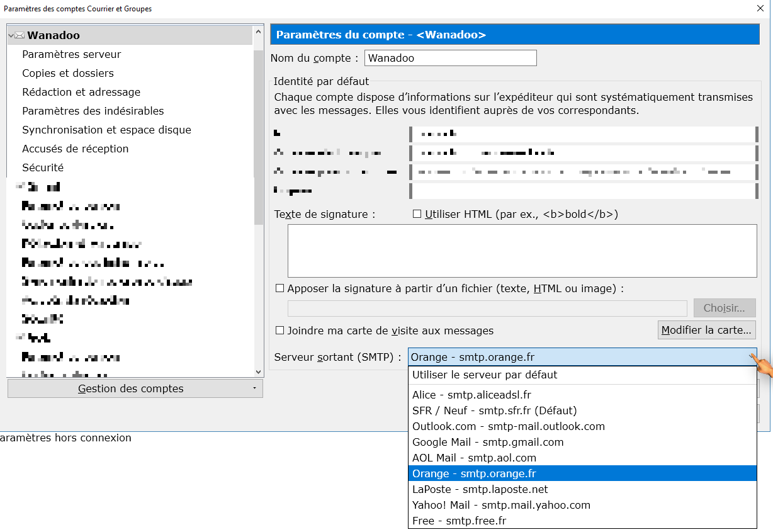Enable the Utiliser HTML checkbox
773x532 pixels.
[x=417, y=214]
